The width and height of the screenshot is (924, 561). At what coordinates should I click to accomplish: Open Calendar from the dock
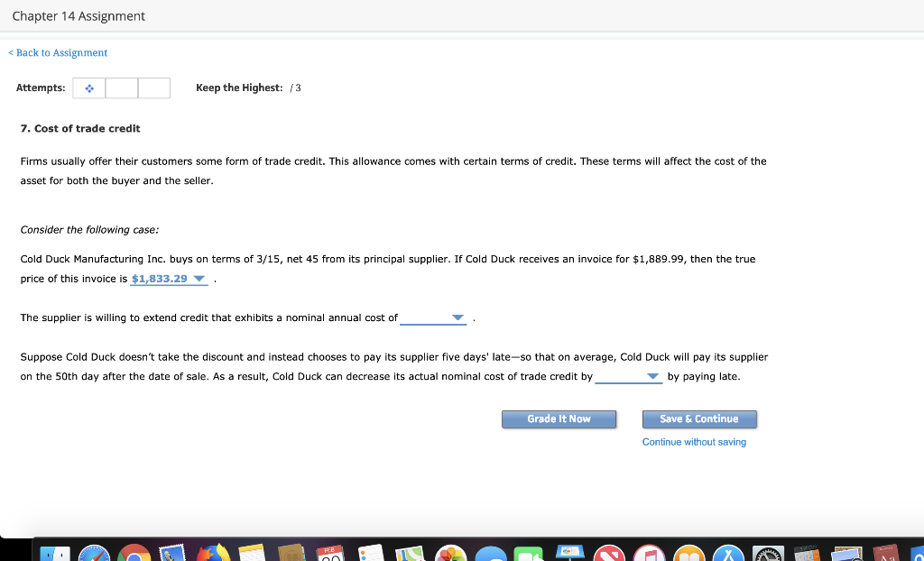pos(332,554)
